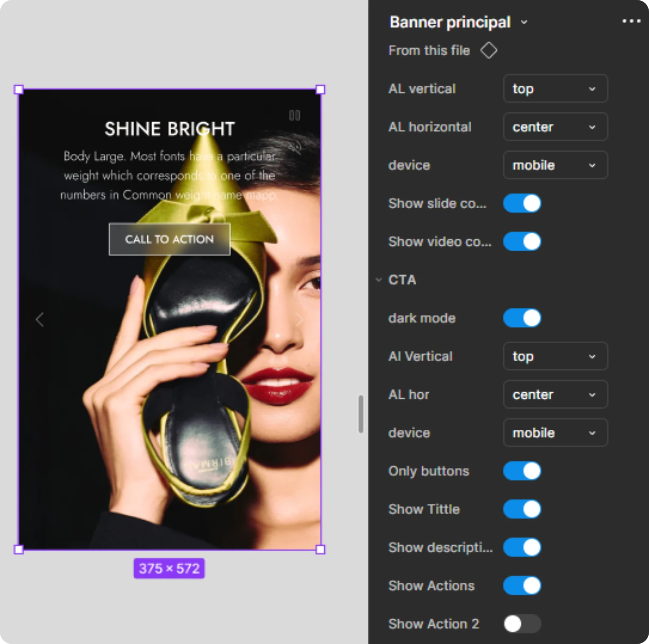
Task: Click the 375 × 572 dimension label
Action: (169, 568)
